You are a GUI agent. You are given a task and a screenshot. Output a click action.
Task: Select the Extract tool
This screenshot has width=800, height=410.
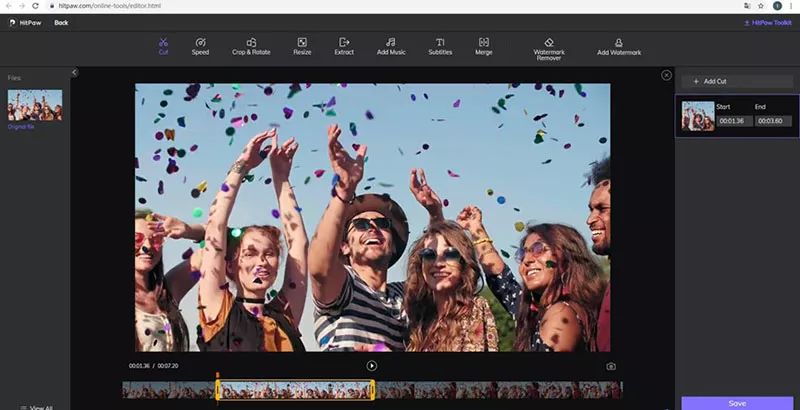coord(344,45)
